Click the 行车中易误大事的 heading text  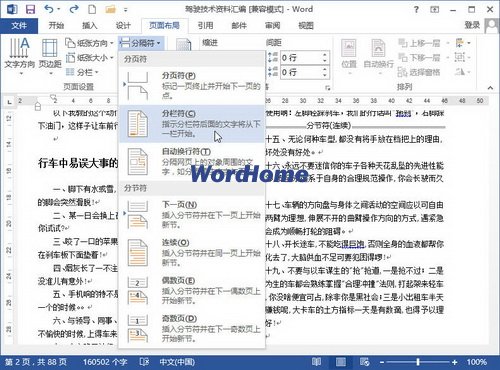78,163
